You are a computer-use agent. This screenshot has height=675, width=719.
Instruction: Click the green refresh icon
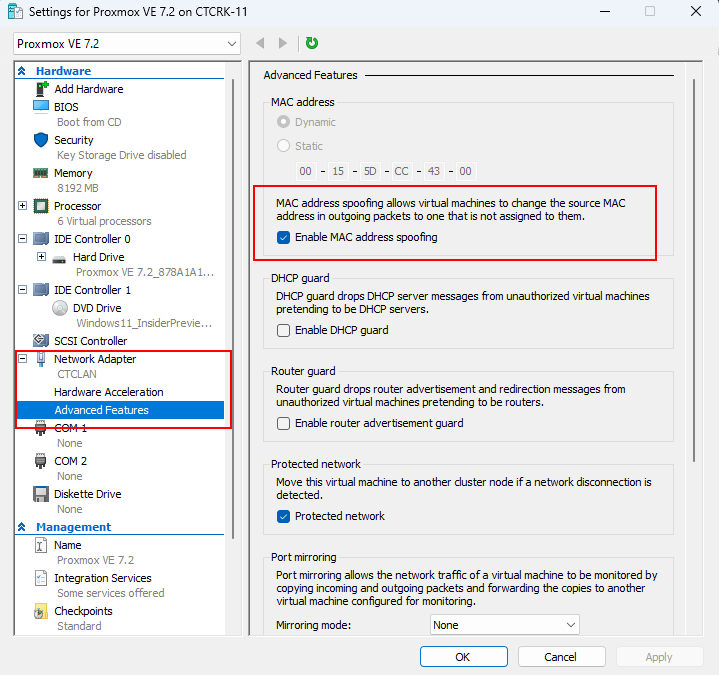312,43
